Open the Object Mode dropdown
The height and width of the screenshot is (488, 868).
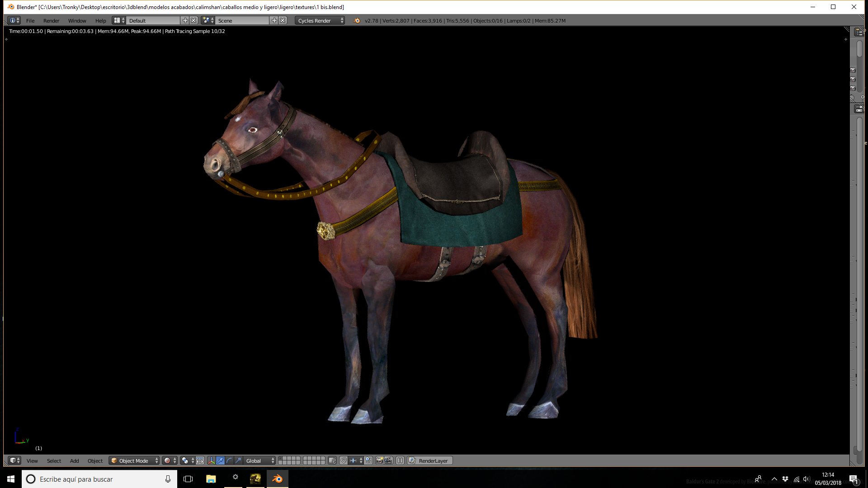134,460
